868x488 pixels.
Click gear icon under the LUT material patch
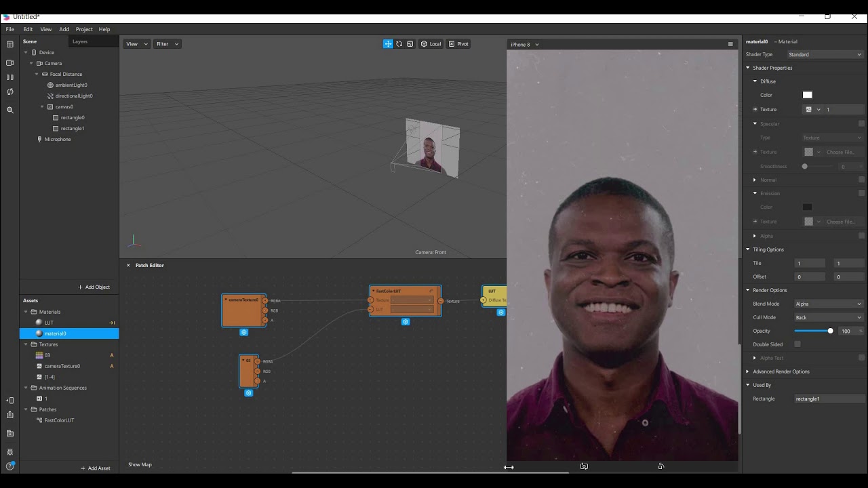pos(501,312)
